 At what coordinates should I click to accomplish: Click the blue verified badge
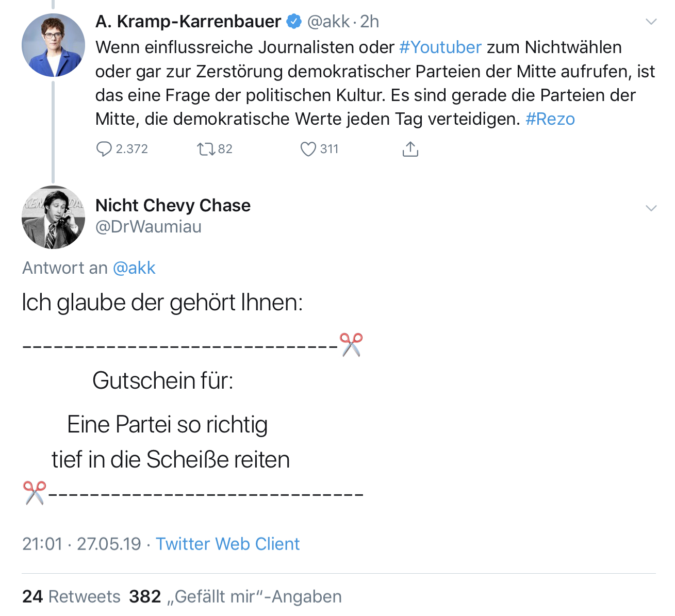(x=294, y=21)
